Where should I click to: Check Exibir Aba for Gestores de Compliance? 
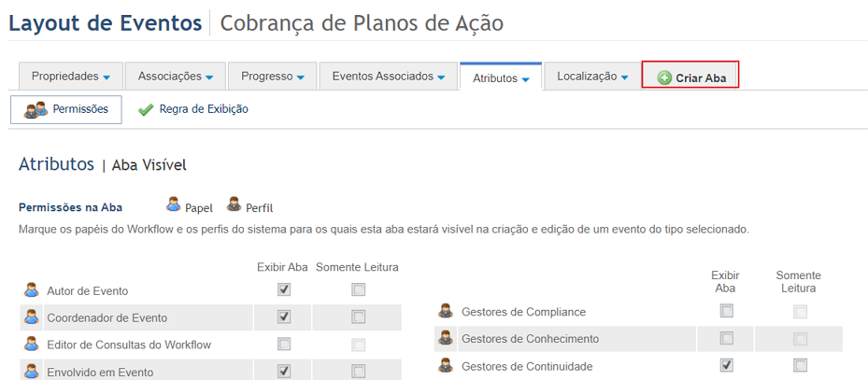[726, 312]
